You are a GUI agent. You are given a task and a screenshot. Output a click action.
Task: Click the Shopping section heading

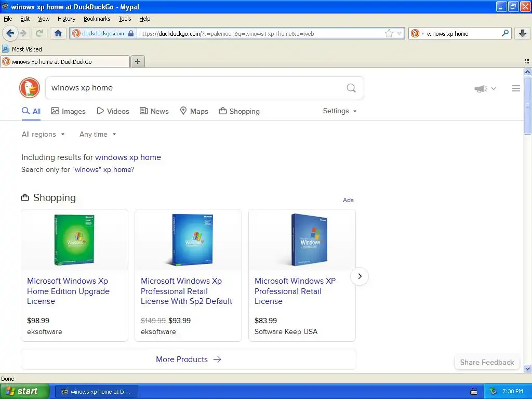54,198
